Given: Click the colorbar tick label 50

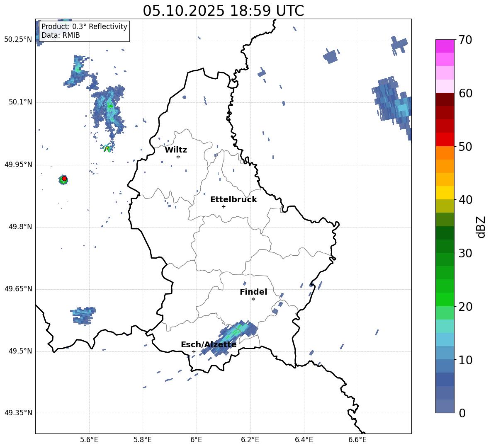Looking at the screenshot, I should (466, 146).
